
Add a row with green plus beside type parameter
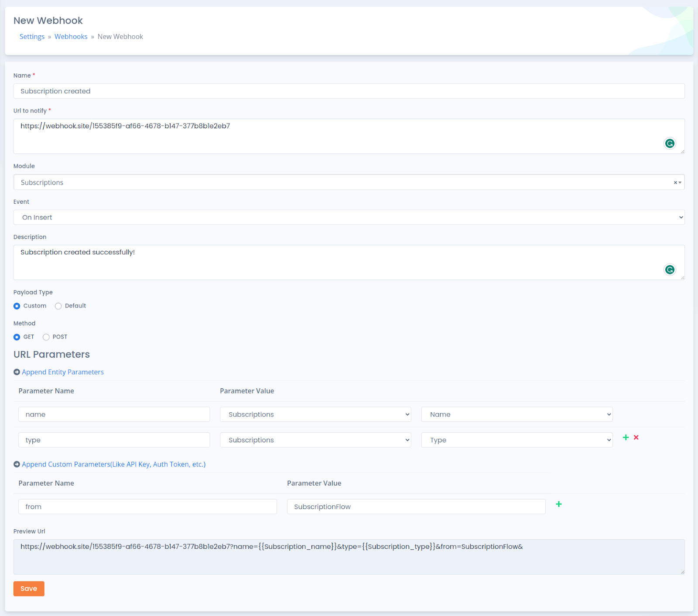[626, 437]
